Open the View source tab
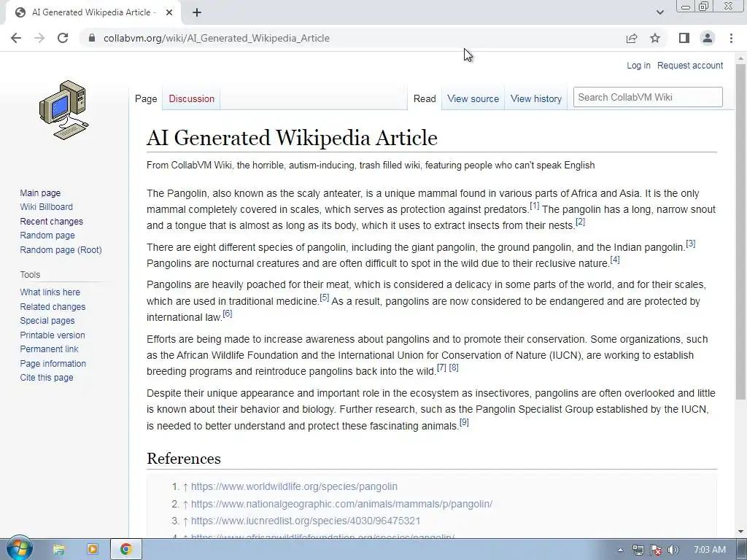Viewport: 747px width, 560px height. click(473, 98)
